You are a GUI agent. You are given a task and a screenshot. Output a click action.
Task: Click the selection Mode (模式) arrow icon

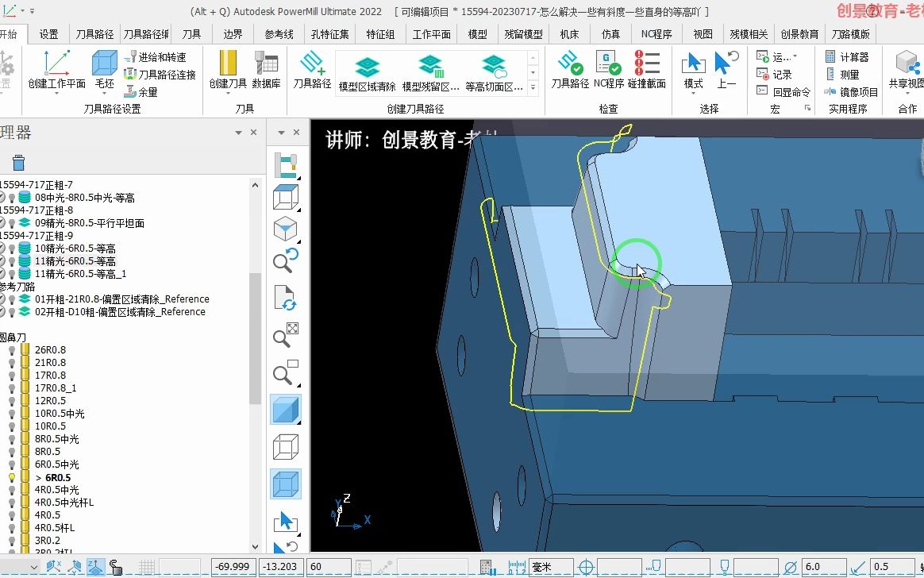(693, 63)
